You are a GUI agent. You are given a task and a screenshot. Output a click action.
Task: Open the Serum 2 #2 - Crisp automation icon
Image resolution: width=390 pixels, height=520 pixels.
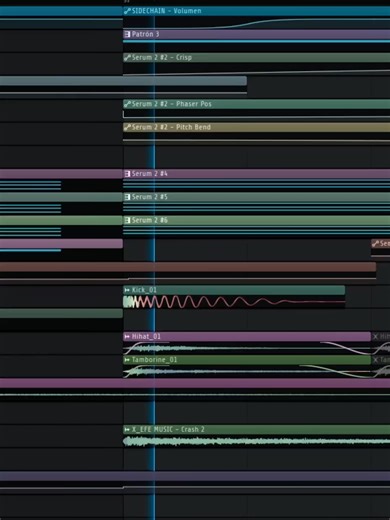pos(127,57)
